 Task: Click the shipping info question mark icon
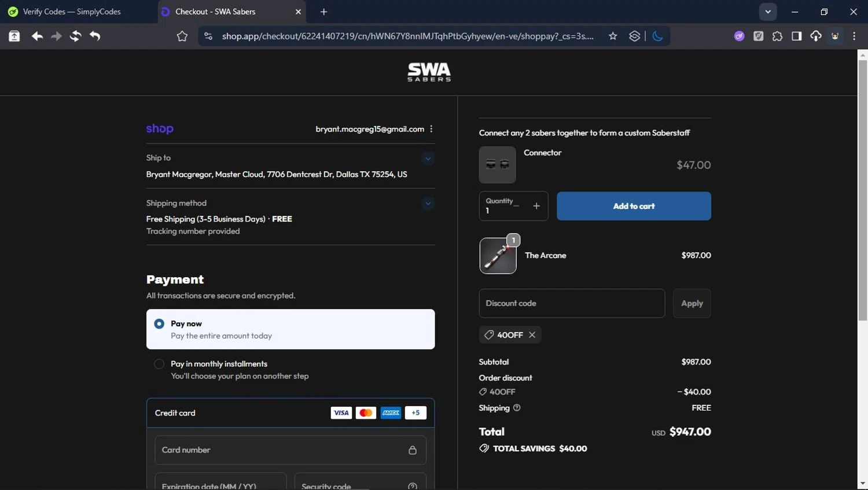pos(517,408)
